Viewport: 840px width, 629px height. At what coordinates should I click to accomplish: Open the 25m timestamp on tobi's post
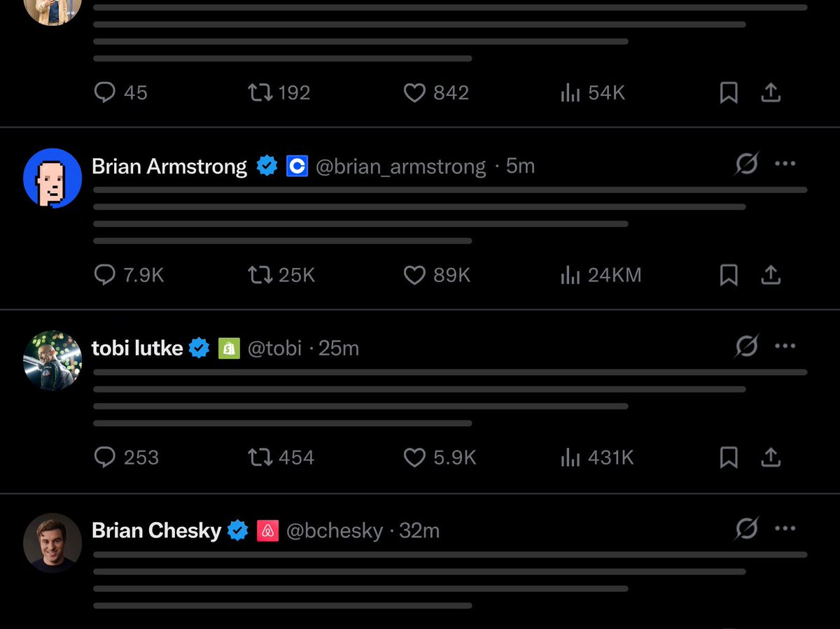(x=339, y=348)
